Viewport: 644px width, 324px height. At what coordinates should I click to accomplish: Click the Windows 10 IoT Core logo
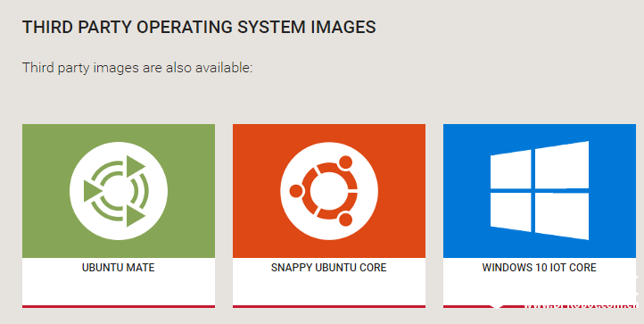[540, 190]
